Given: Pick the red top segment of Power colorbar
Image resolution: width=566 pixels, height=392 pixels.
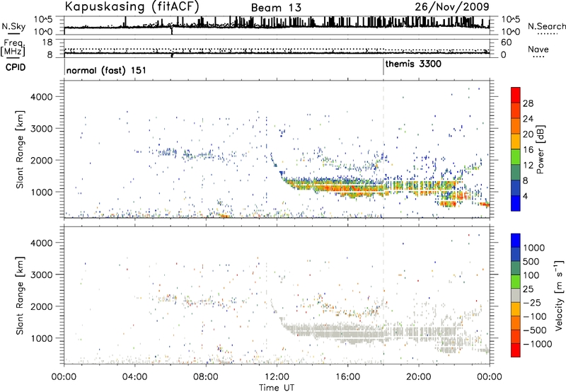Looking at the screenshot, I should 516,96.
